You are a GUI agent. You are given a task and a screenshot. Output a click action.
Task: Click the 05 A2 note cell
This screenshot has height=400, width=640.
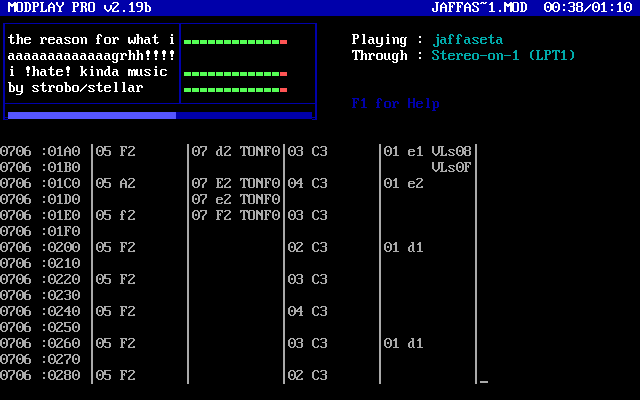click(116, 184)
